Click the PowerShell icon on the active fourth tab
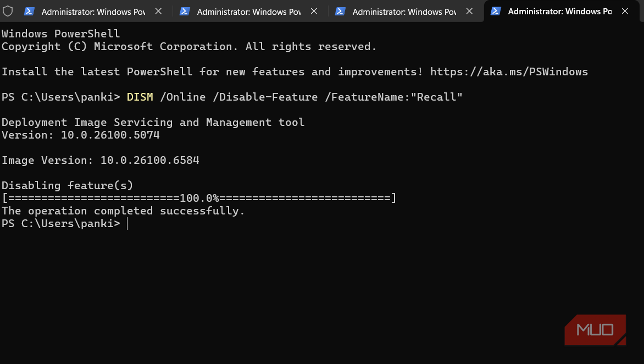The width and height of the screenshot is (644, 364). [496, 11]
